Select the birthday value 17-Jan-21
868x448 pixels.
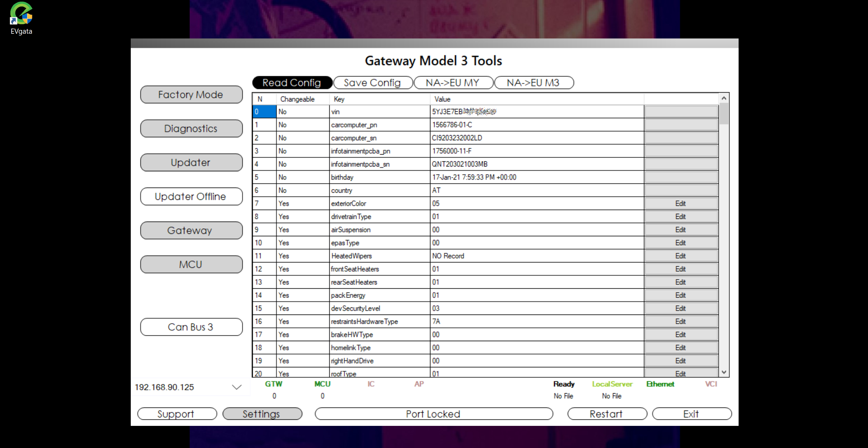click(537, 177)
